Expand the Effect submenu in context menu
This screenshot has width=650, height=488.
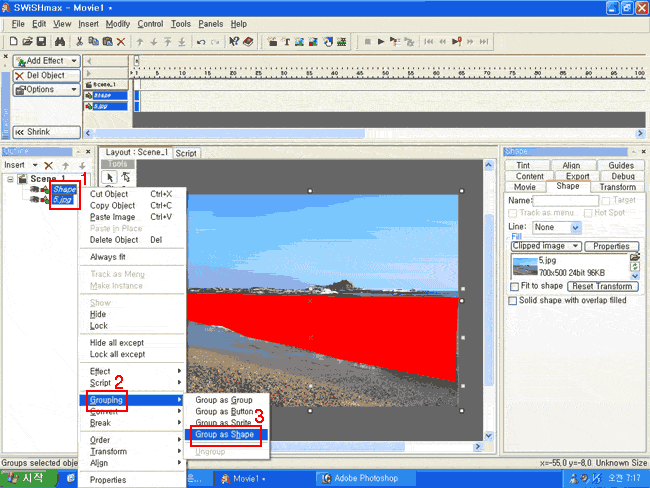click(132, 371)
